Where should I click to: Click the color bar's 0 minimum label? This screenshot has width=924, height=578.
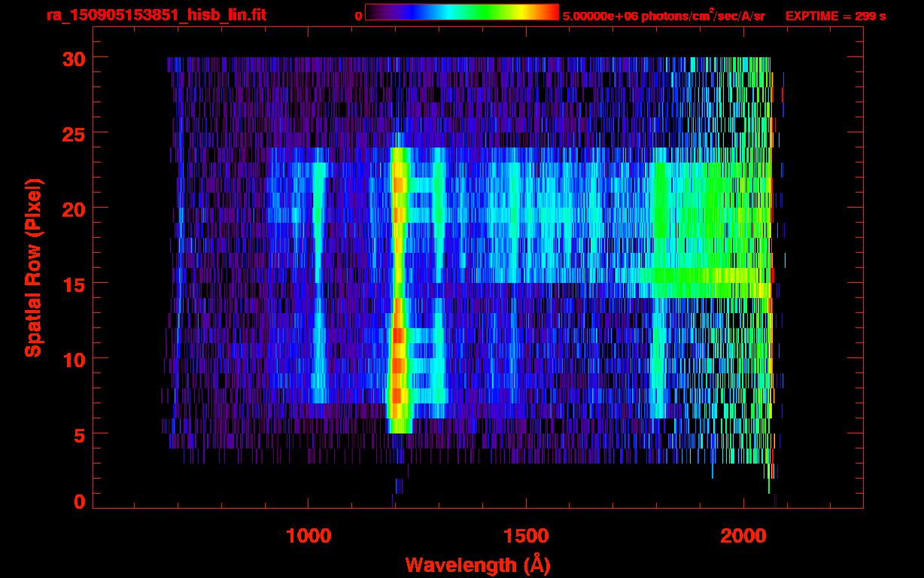coord(358,16)
